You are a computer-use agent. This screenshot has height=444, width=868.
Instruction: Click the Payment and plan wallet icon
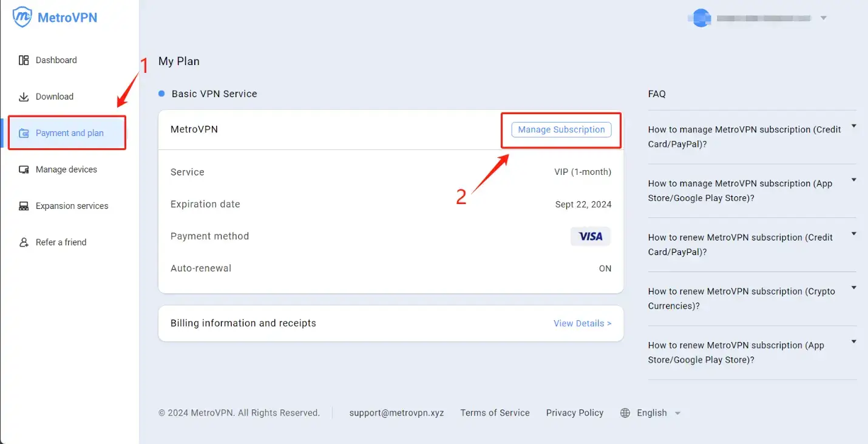[24, 133]
